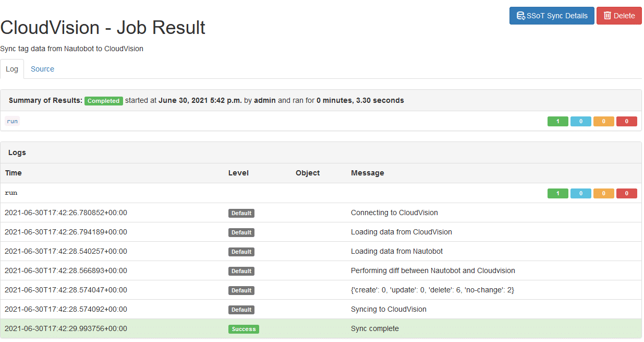Click timestamp 2021-06-30T17:42:29.993756+00:00
Screen dimensions: 644x342
pyautogui.click(x=66, y=328)
